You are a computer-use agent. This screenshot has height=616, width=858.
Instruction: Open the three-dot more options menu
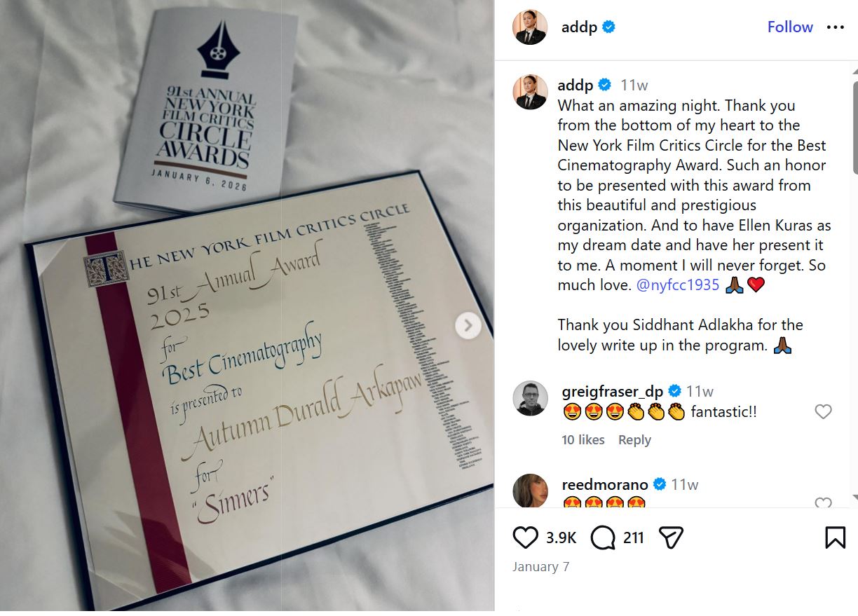pos(836,27)
